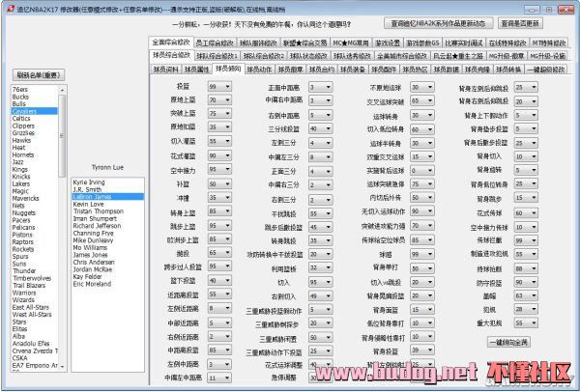The height and width of the screenshot is (392, 580).
Task: Select the 全面综合修改 top-level tab
Action: pos(172,43)
